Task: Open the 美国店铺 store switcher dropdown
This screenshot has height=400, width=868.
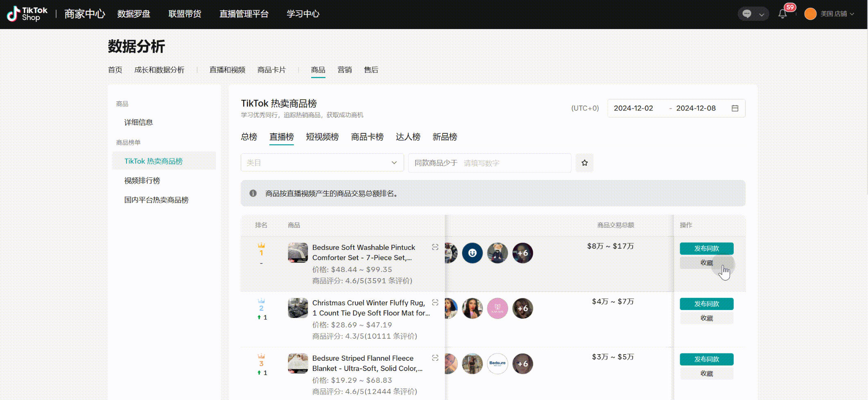Action: (837, 14)
